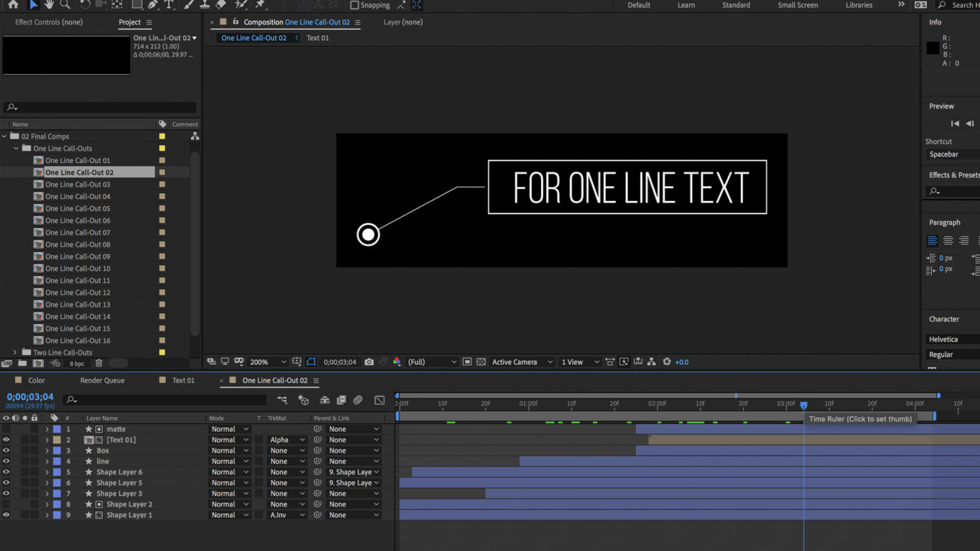Take a snapshot in the composition panel
The height and width of the screenshot is (551, 980).
point(369,362)
